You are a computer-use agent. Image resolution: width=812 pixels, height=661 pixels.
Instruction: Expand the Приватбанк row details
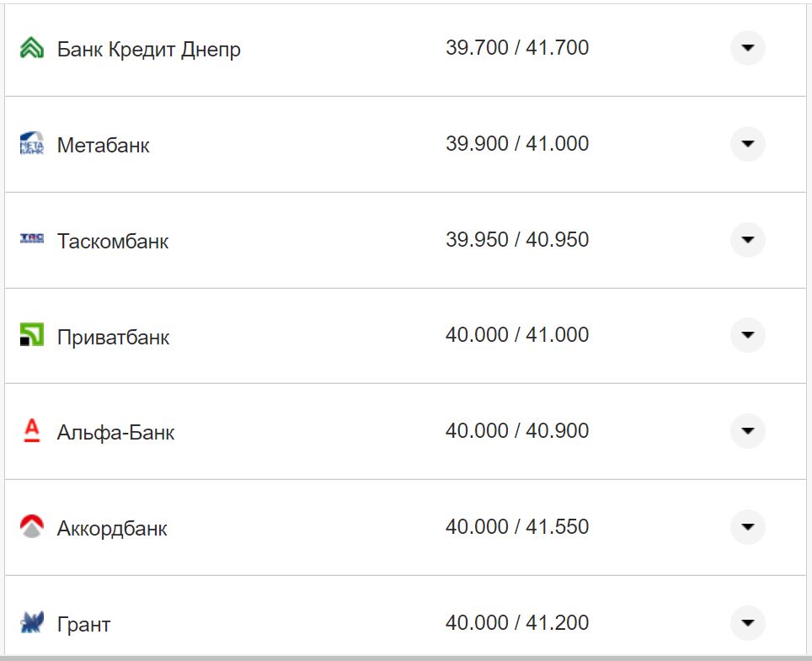(x=747, y=335)
